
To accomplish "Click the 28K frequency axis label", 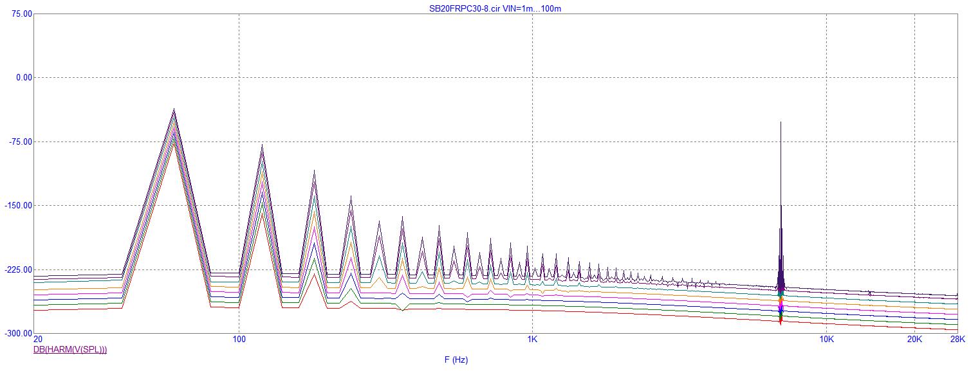I will point(958,340).
